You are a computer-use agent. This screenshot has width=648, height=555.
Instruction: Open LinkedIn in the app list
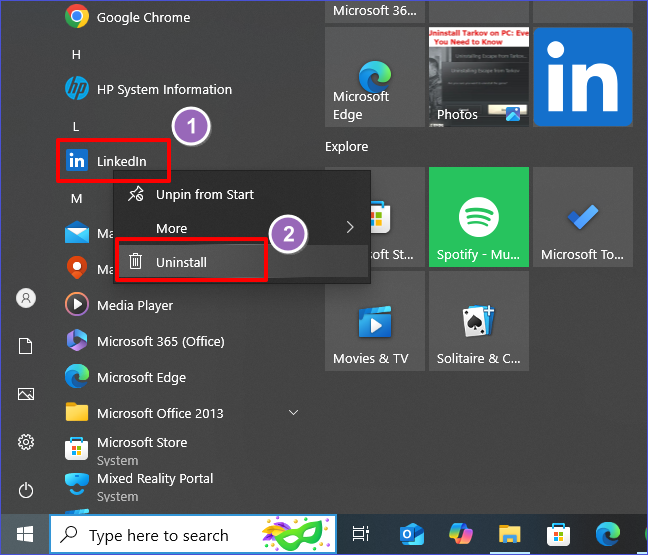tap(106, 161)
